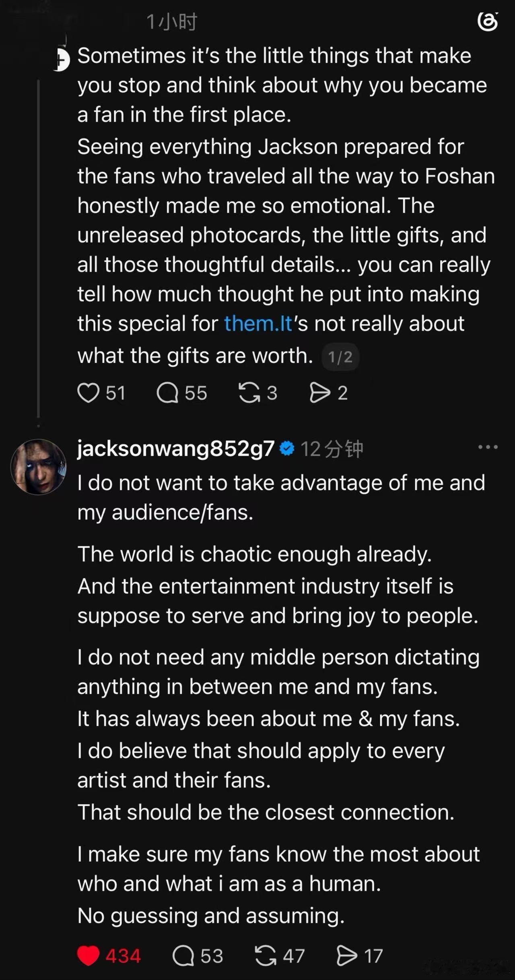Open the three-dot menu on Jackson's reply
Image resolution: width=515 pixels, height=980 pixels.
coord(488,447)
